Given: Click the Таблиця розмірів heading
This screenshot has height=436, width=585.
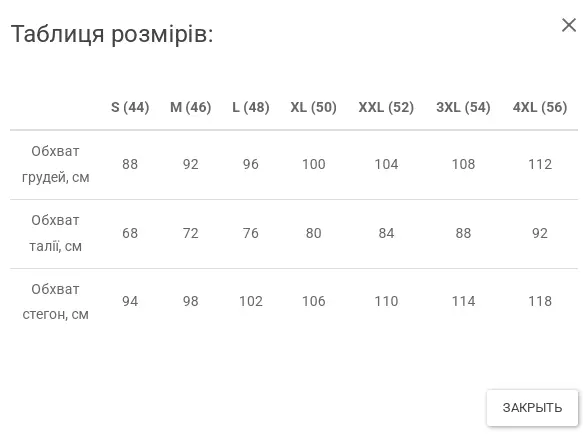Looking at the screenshot, I should [x=112, y=34].
